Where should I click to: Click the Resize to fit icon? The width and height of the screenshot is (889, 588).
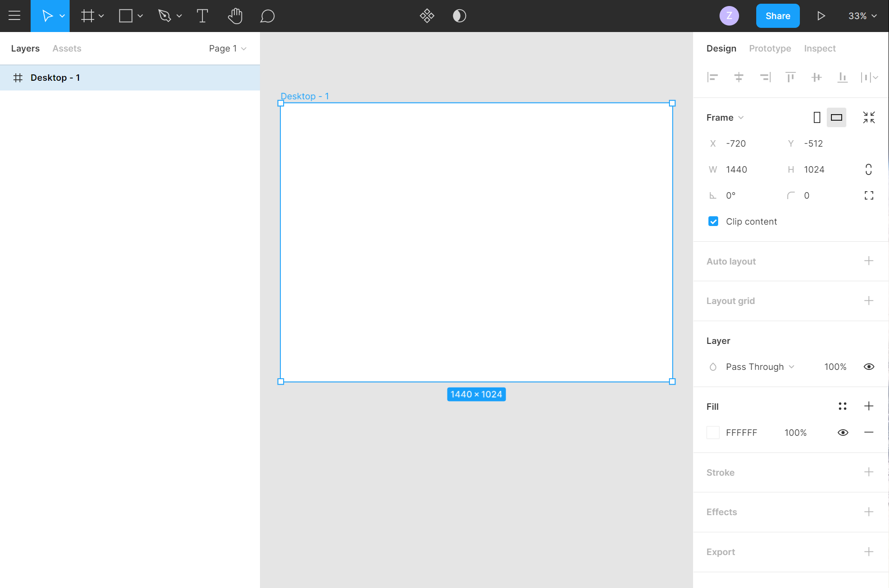click(869, 117)
